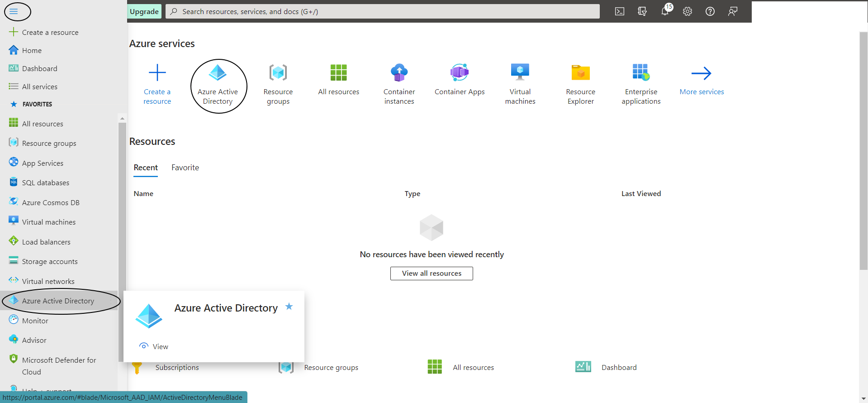
Task: Open Azure Cosmos DB in the sidebar
Action: (51, 202)
